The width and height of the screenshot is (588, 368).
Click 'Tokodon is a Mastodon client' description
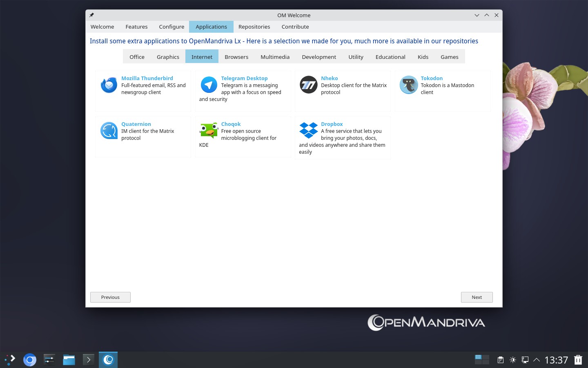(x=448, y=89)
